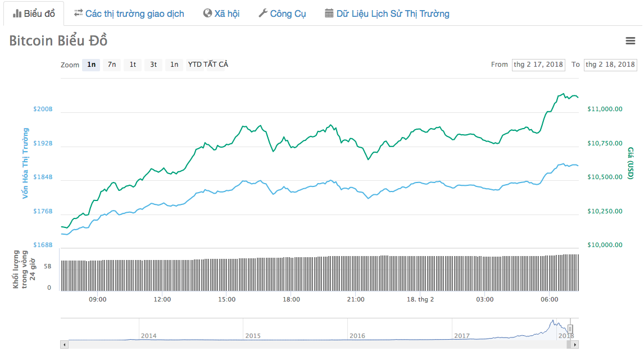Click the $200B market cap axis label

(x=43, y=109)
